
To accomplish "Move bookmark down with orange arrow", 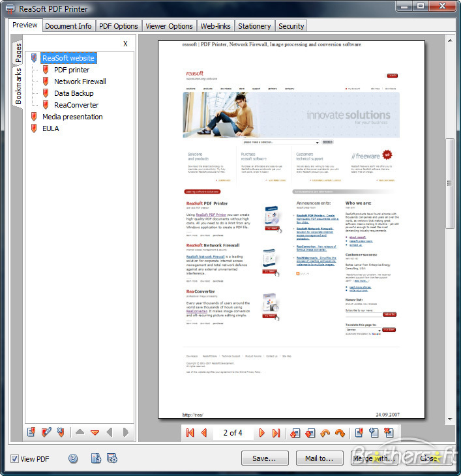I will click(x=95, y=432).
